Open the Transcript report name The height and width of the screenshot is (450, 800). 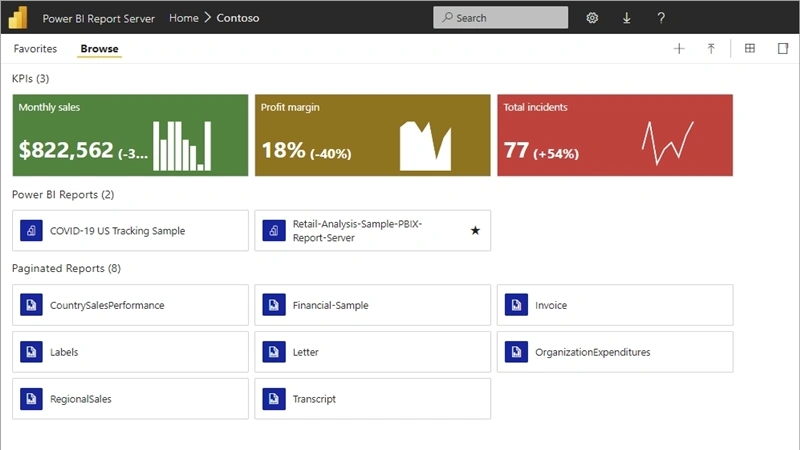coord(314,399)
